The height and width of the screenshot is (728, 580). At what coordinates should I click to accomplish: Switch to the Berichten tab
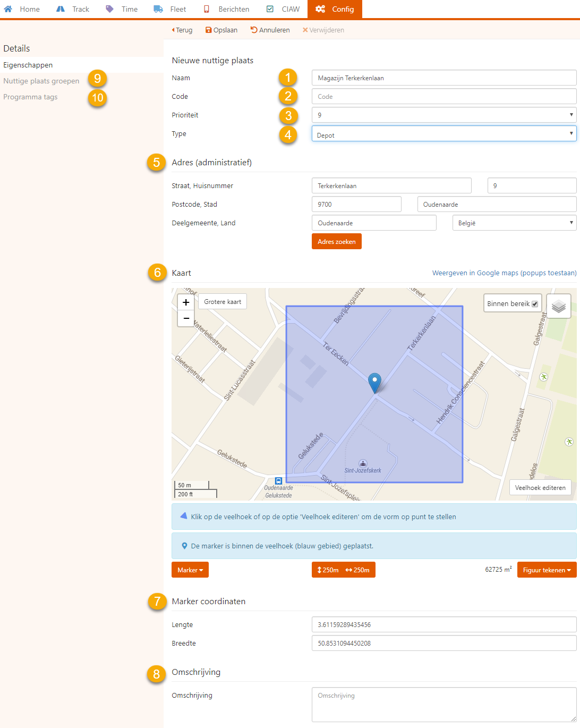click(227, 9)
